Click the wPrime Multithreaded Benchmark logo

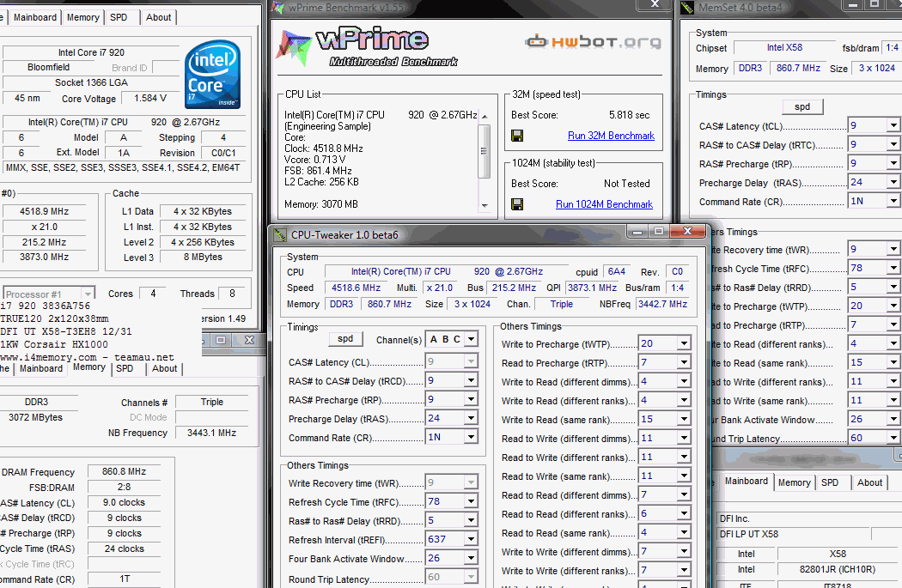369,46
